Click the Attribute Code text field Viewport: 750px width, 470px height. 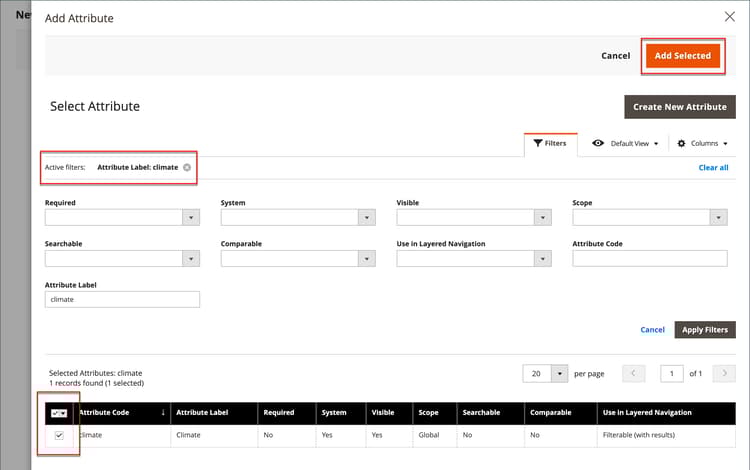pos(649,258)
